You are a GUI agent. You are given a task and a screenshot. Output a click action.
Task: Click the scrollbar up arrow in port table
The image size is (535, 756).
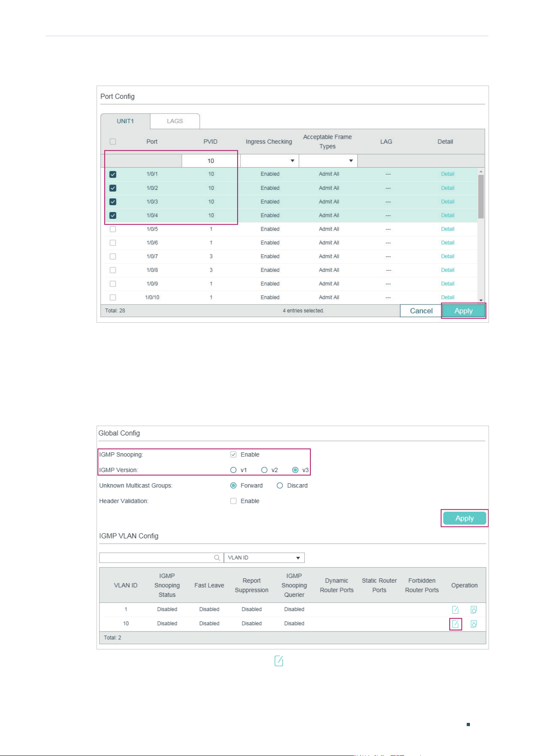pos(481,172)
